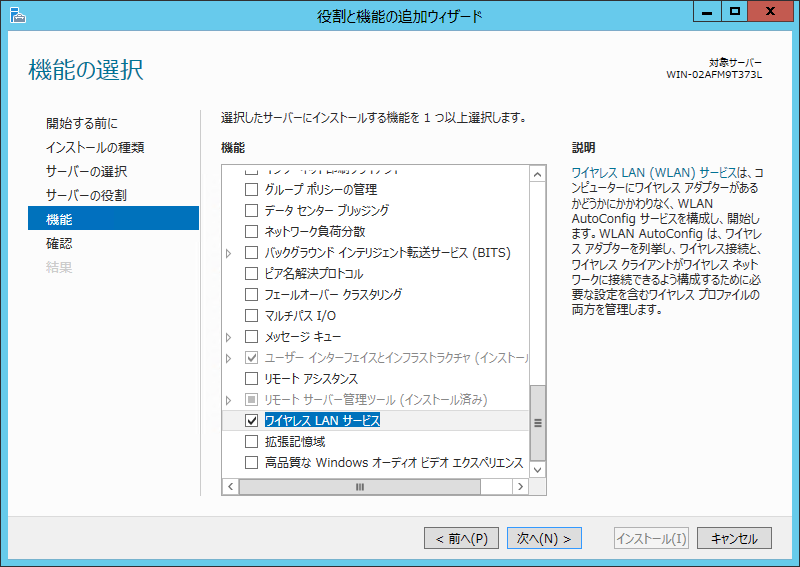Open サーバーの役割 step

pyautogui.click(x=86, y=195)
